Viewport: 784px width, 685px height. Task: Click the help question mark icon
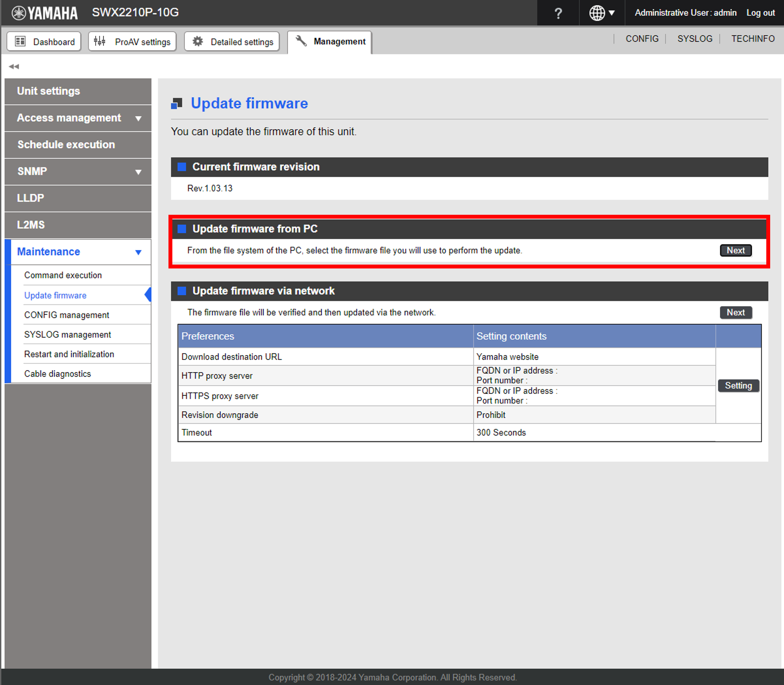pos(558,13)
